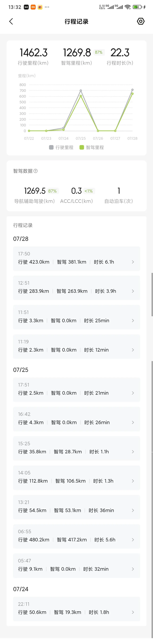Select the 07/25 peak point on chart
Image resolution: width=153 pixels, height=644 pixels.
point(81,91)
